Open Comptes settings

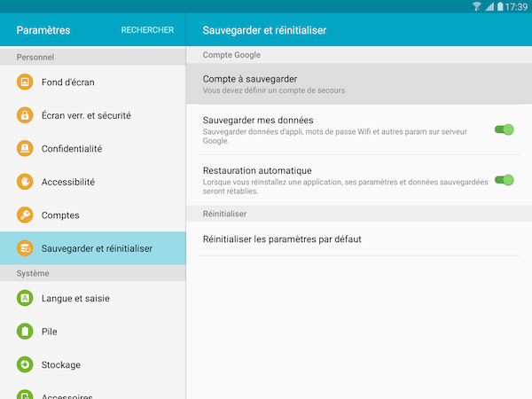point(93,215)
